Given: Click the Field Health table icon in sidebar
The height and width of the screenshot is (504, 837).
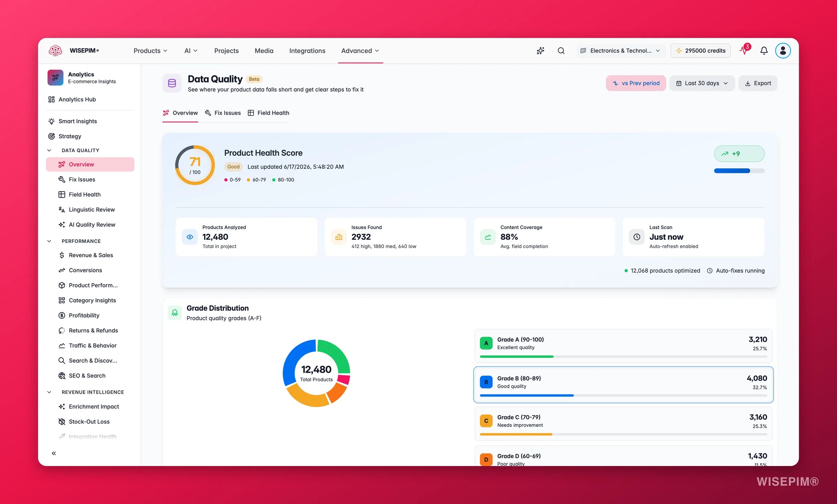Looking at the screenshot, I should (x=62, y=194).
